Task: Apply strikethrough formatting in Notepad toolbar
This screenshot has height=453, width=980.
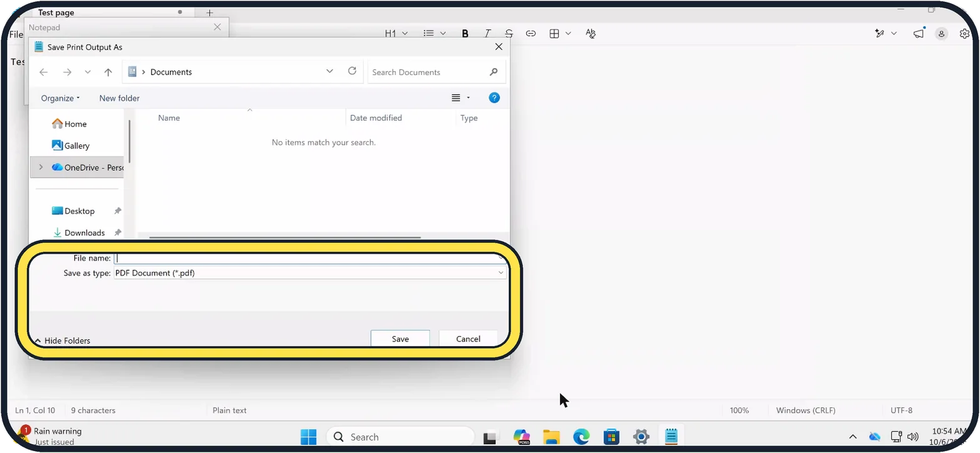Action: 509,34
